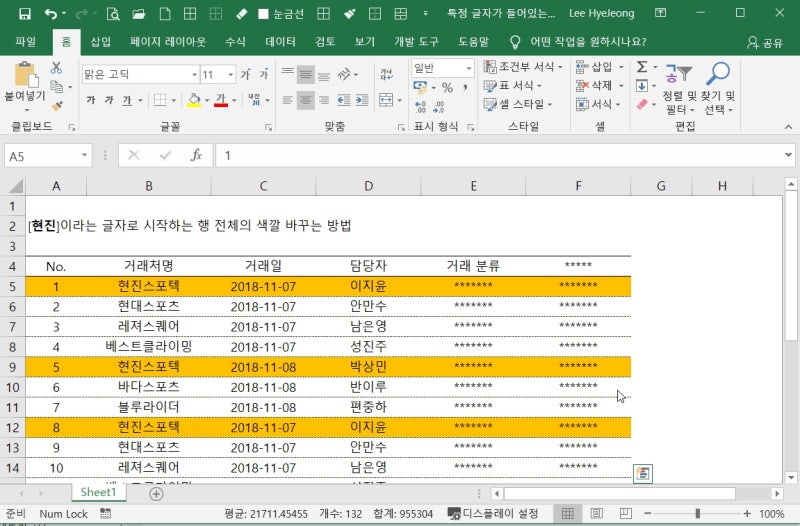Open Print Preview from quick access toolbar
This screenshot has height=526, width=800.
pos(113,14)
